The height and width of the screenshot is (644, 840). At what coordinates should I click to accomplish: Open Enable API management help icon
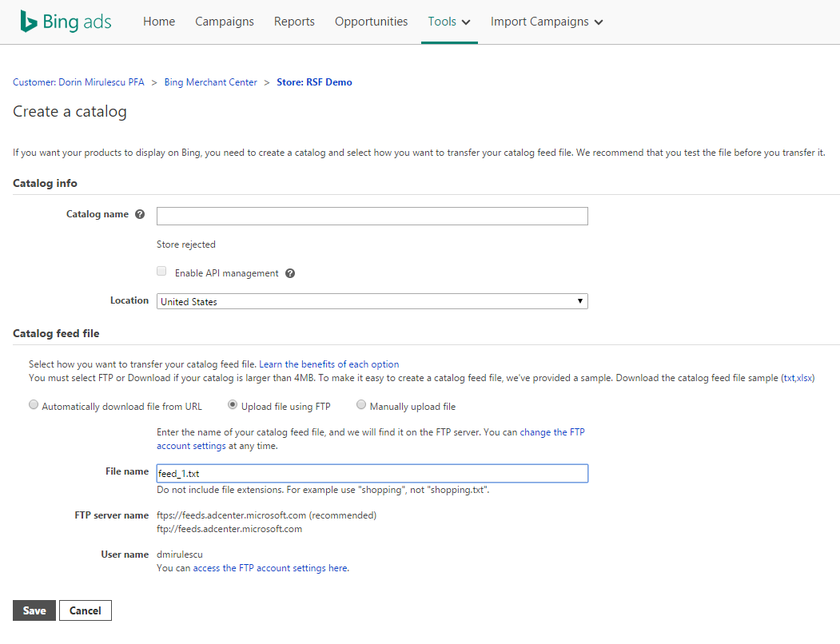coord(290,273)
